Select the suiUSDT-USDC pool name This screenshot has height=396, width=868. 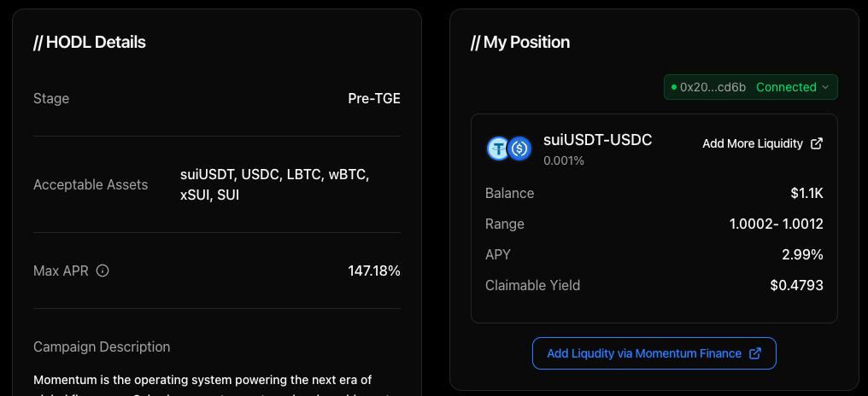tap(597, 140)
